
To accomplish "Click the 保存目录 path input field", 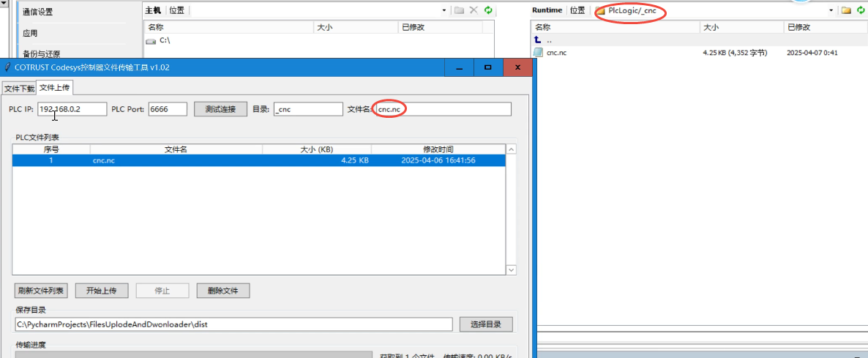I will (x=234, y=324).
